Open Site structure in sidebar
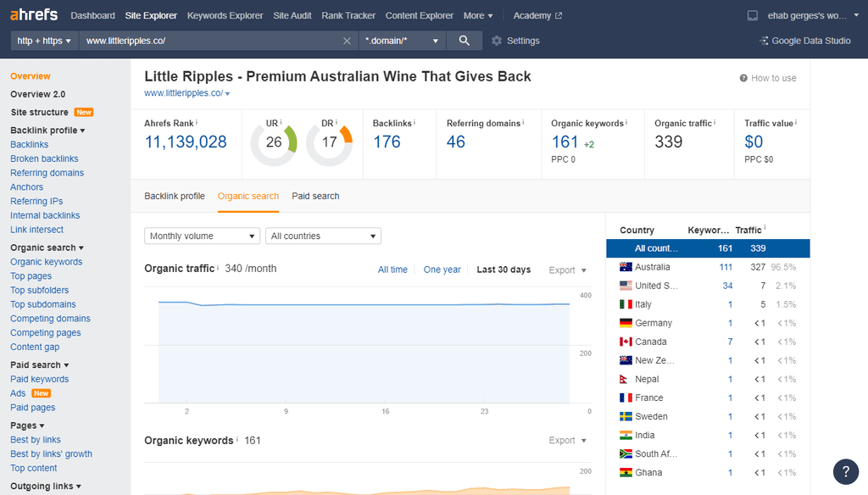This screenshot has width=868, height=495. tap(39, 112)
